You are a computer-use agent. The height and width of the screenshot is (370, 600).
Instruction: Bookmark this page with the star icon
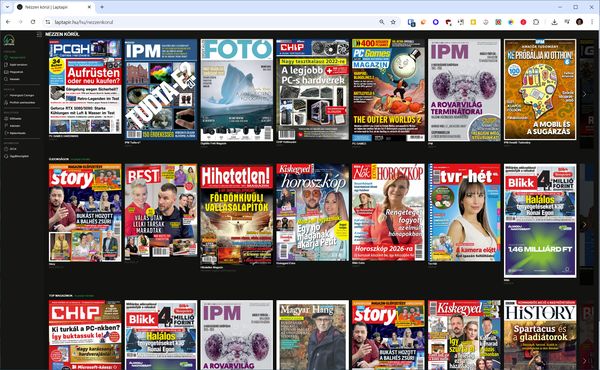[x=393, y=22]
